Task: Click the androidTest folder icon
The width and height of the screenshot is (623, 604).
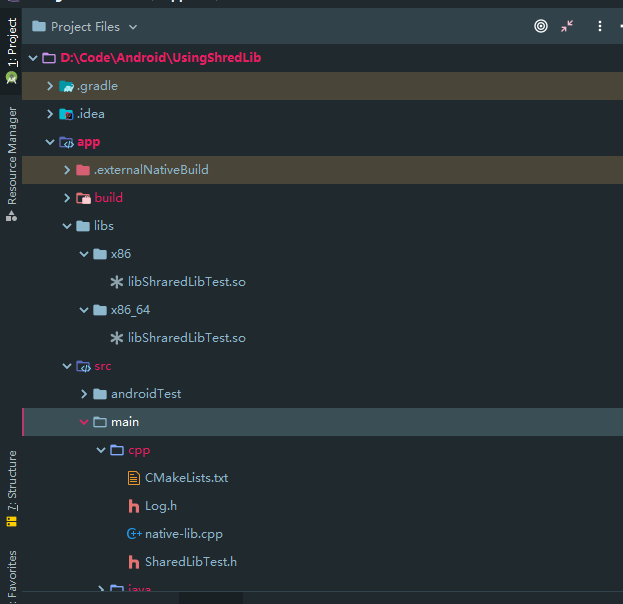Action: tap(100, 394)
